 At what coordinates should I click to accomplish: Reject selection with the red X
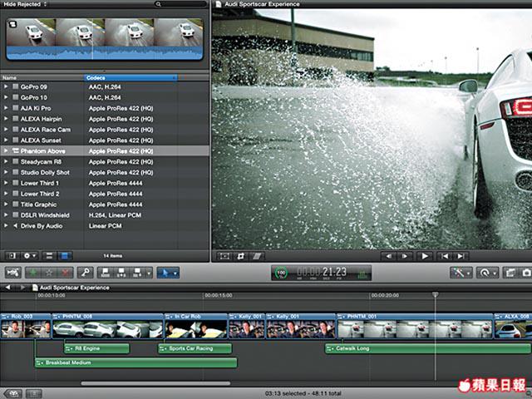tap(66, 273)
